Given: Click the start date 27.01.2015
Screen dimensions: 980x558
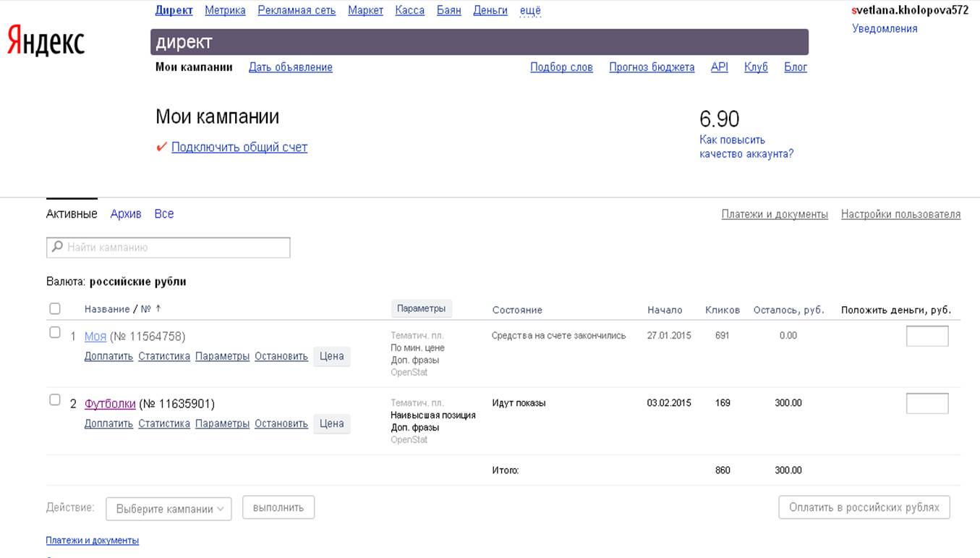Looking at the screenshot, I should (x=669, y=336).
